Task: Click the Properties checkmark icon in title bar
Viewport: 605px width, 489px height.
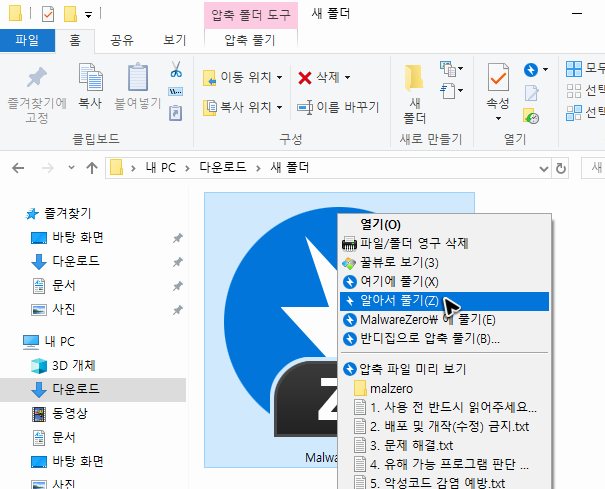Action: (48, 14)
